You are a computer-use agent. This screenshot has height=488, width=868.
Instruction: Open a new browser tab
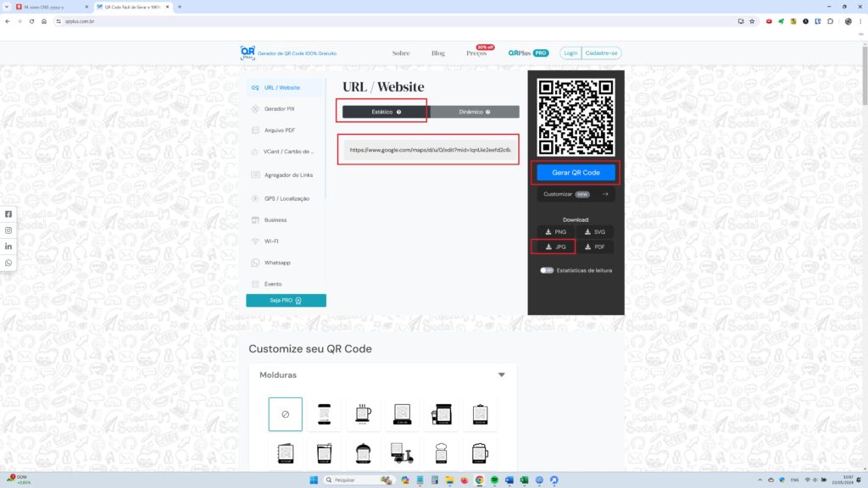pos(180,7)
